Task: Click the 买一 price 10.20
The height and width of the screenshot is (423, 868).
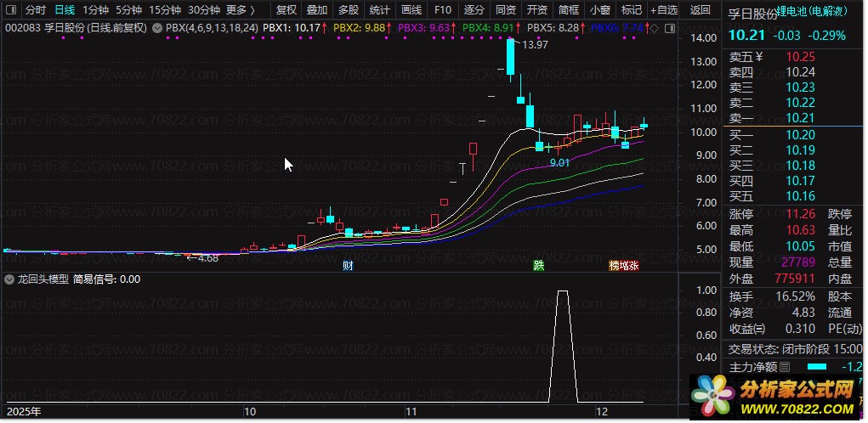Action: (801, 135)
